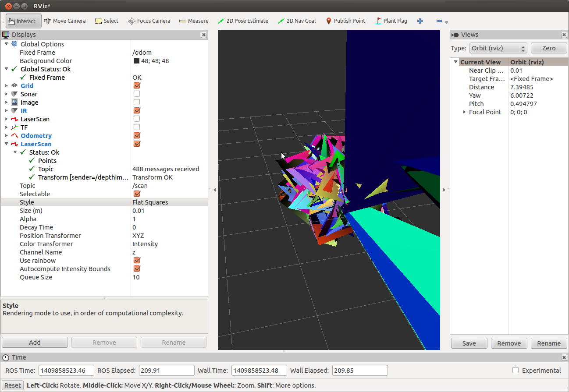Enable the TF display checkbox

(x=137, y=127)
